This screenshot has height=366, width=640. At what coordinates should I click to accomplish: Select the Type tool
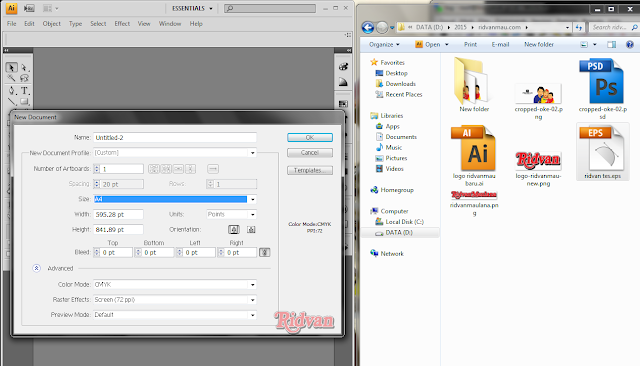[24, 91]
